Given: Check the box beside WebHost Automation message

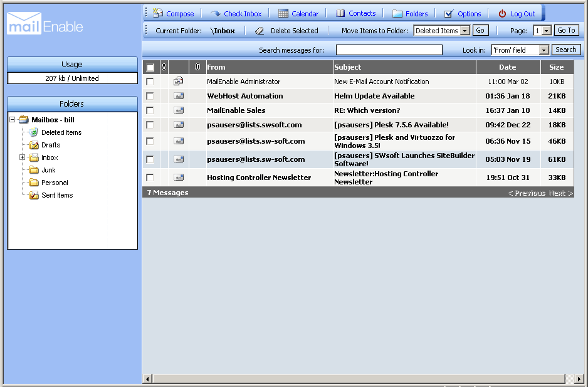Looking at the screenshot, I should (149, 96).
